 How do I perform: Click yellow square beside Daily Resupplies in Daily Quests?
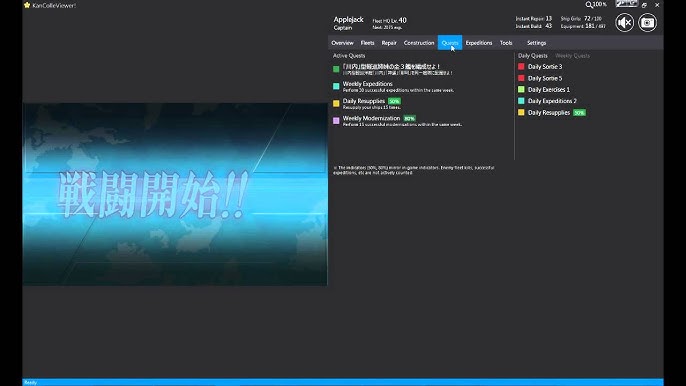coord(521,112)
